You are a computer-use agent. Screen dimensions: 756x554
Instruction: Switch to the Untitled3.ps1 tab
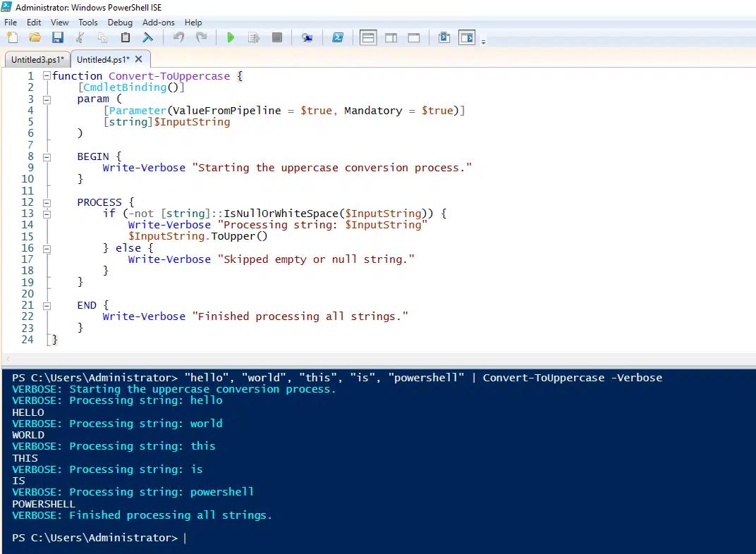coord(37,60)
